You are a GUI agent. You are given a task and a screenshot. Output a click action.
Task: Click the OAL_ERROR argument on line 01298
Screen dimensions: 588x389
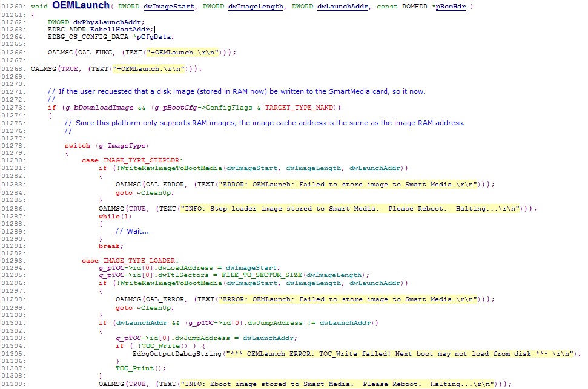[x=165, y=299]
